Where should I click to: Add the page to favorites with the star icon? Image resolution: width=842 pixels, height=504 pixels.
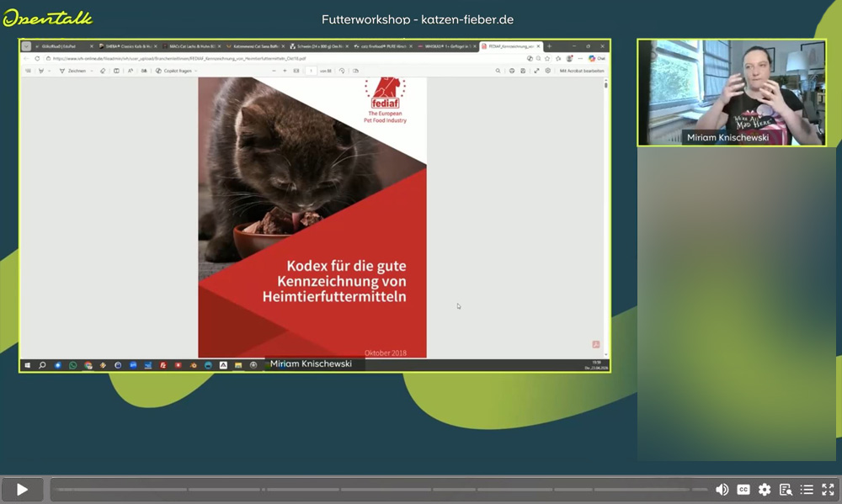click(547, 59)
